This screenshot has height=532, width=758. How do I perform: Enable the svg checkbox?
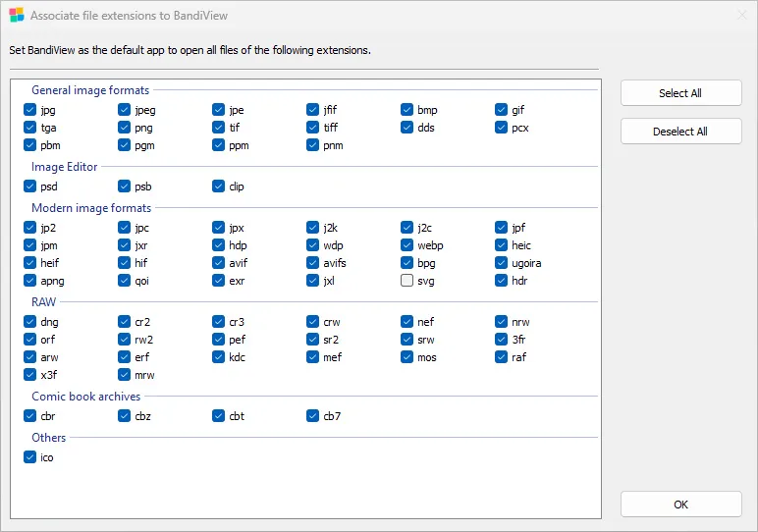point(407,281)
